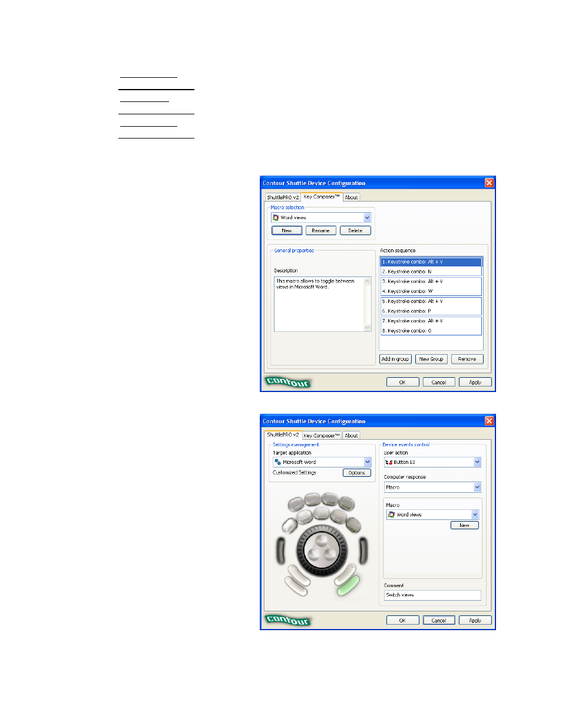This screenshot has width=562, height=728.
Task: Select action '3. Keystroke combo: Alt + V'
Action: (431, 281)
